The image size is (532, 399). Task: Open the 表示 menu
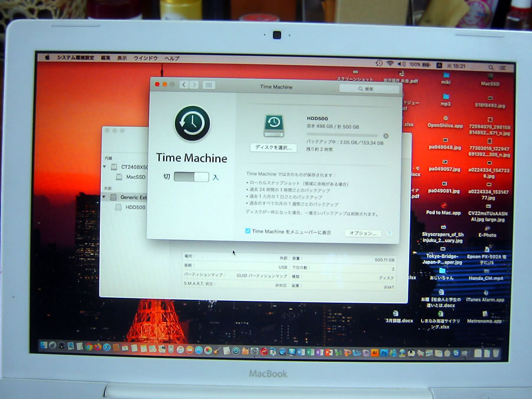coord(122,58)
